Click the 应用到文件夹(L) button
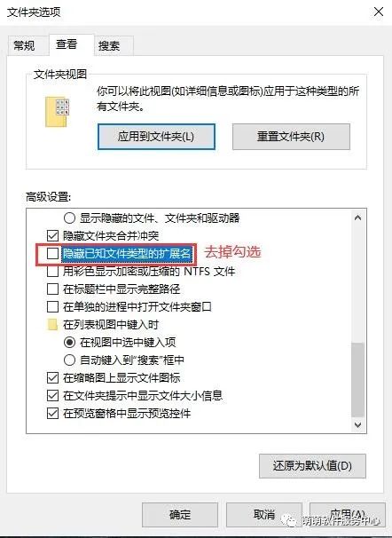 point(156,137)
